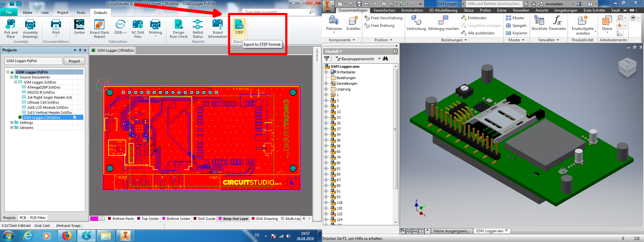Screen dimensions: 644x242
Task: Open Assembly Drawings output
Action: (x=30, y=29)
